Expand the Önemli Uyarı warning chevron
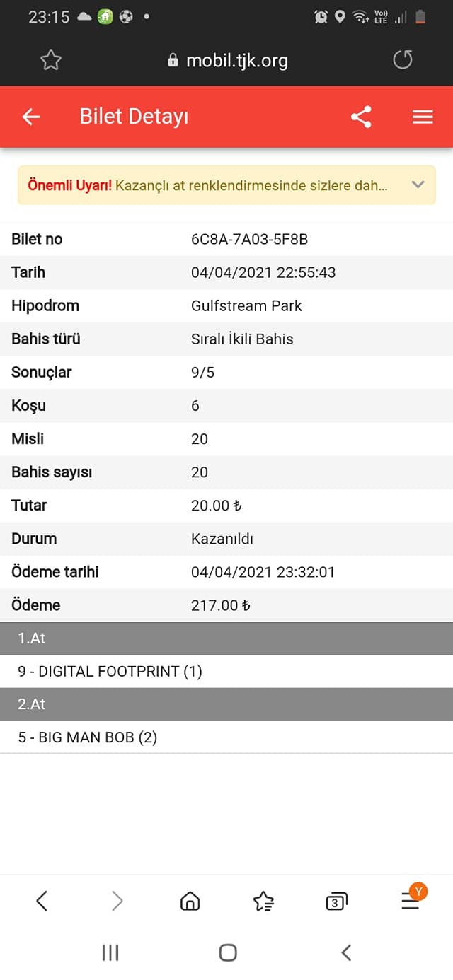Viewport: 453px width, 980px height. point(418,185)
